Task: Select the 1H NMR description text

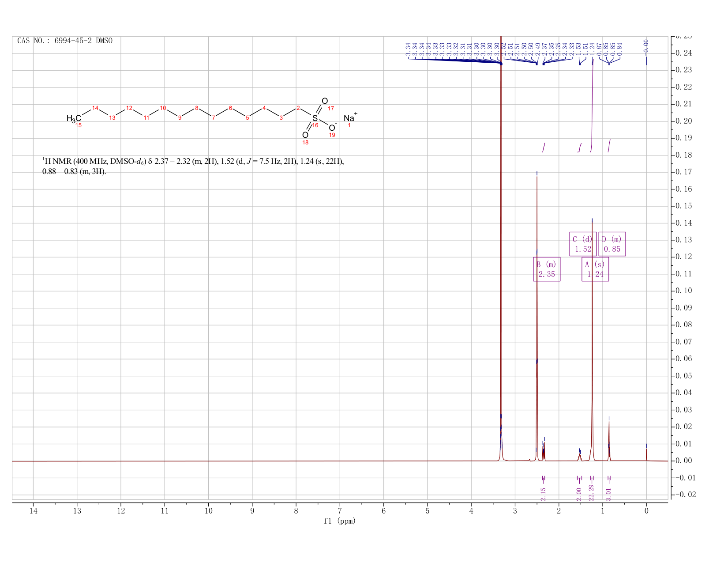Action: (193, 166)
